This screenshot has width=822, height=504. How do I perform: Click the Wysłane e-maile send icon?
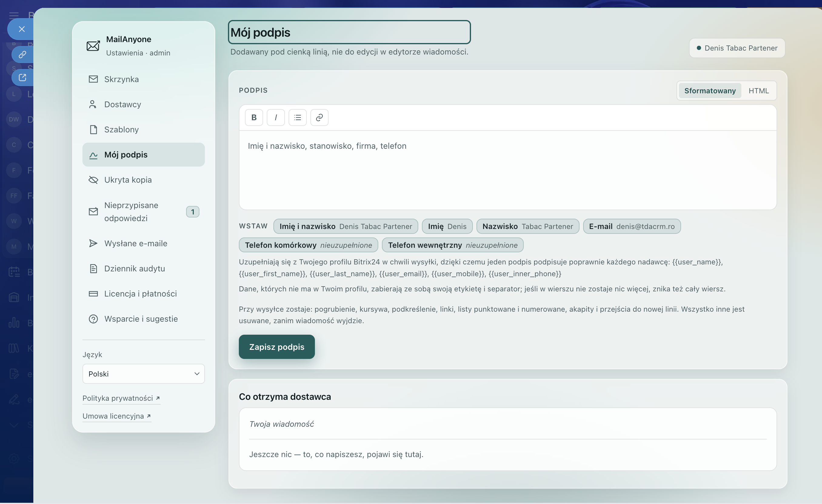point(93,243)
